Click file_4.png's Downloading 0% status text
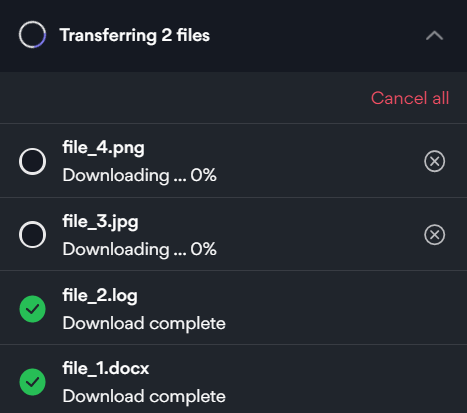This screenshot has width=467, height=413. pyautogui.click(x=139, y=175)
